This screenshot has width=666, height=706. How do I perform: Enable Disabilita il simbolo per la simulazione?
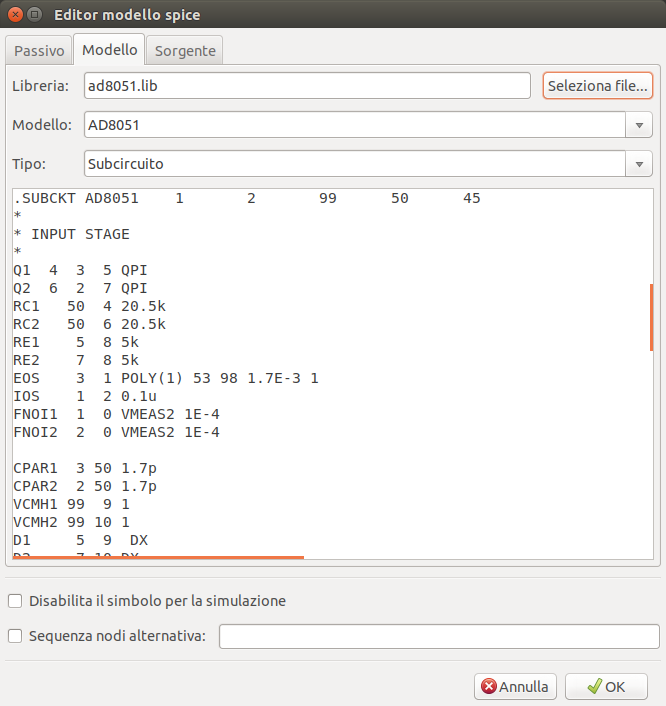click(16, 601)
